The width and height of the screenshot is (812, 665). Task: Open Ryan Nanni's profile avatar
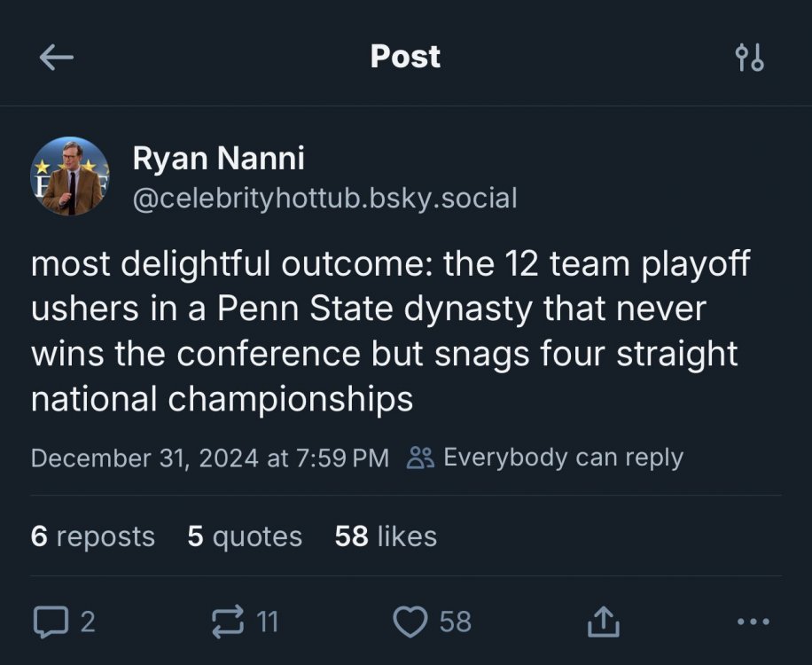(70, 176)
